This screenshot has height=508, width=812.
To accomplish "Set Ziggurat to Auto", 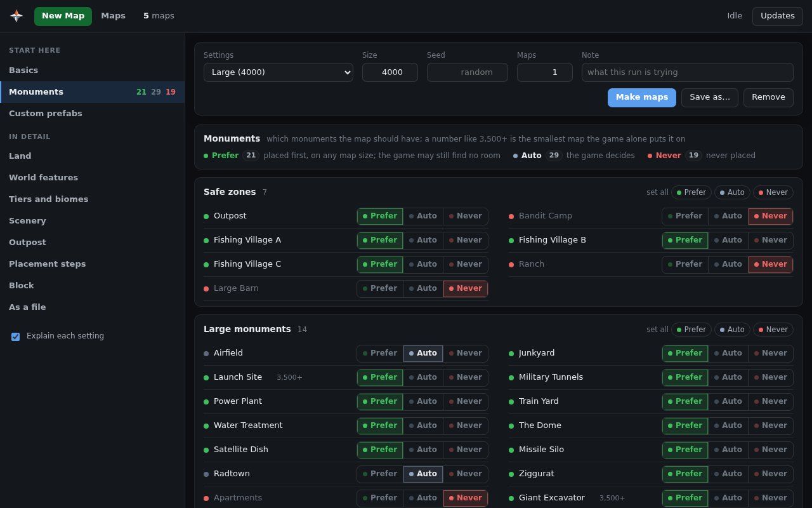I will pyautogui.click(x=728, y=474).
